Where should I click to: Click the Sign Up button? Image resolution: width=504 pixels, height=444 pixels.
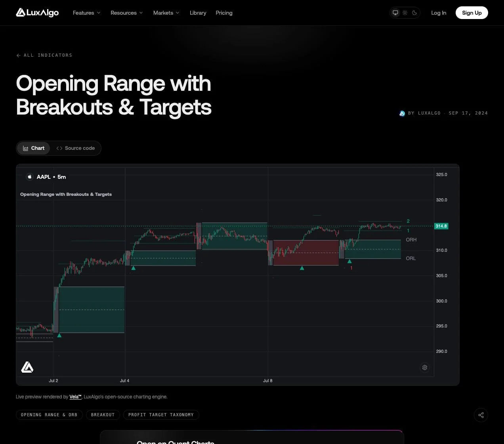coord(472,13)
